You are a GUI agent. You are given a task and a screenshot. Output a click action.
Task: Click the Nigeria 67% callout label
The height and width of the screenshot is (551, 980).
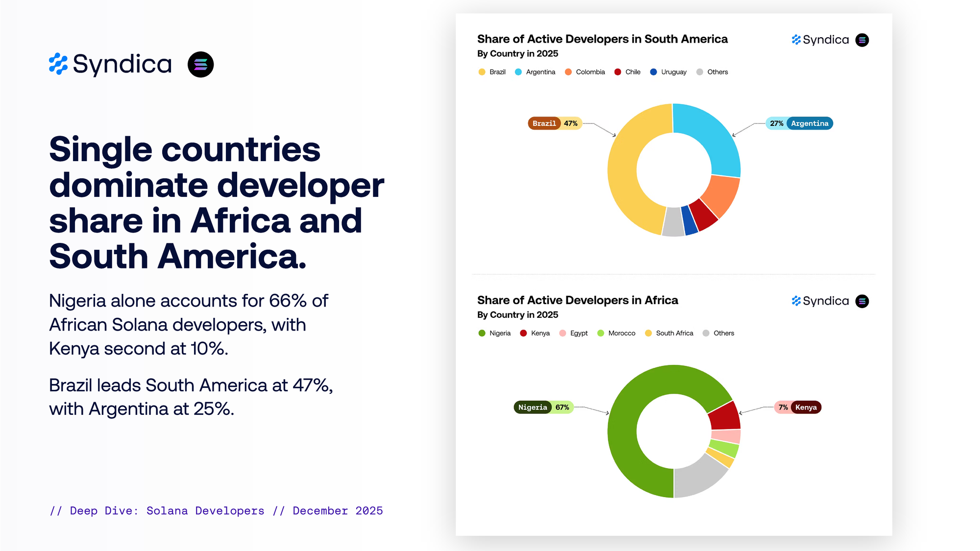pyautogui.click(x=543, y=407)
